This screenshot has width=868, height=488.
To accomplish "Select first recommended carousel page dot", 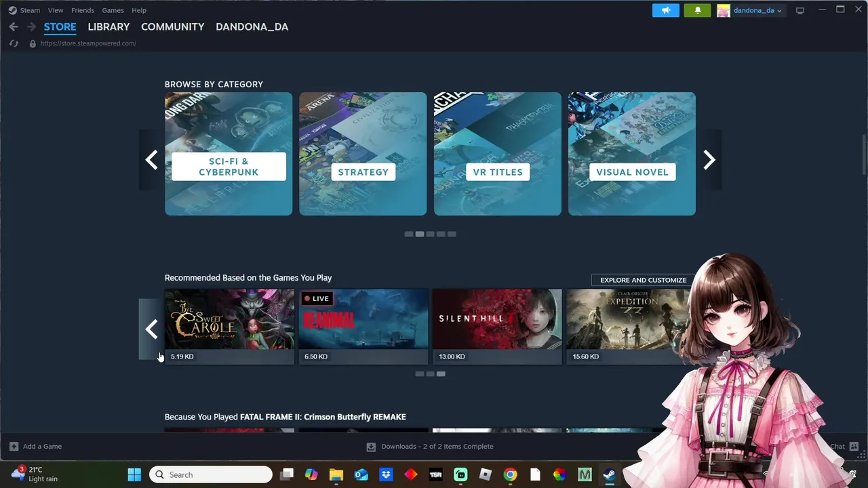I will tap(420, 373).
